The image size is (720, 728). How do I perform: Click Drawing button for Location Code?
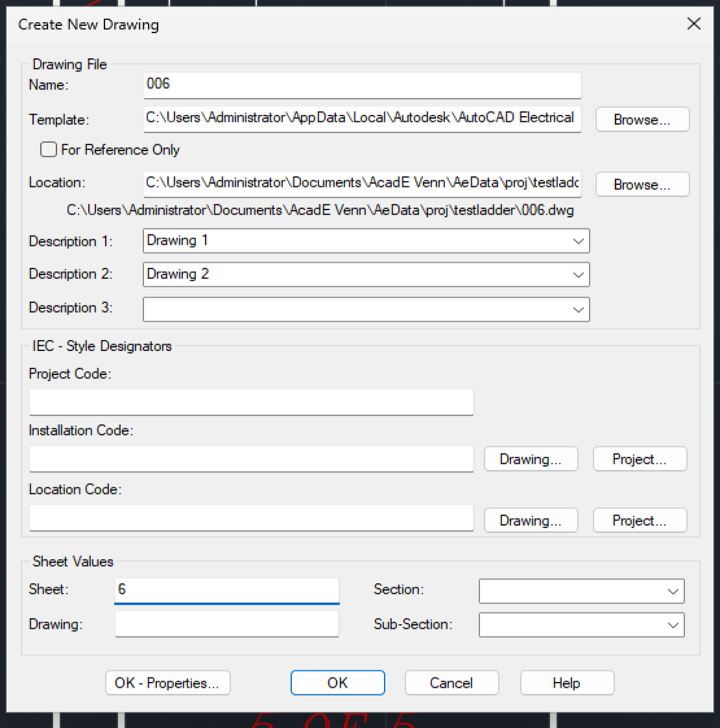click(530, 520)
